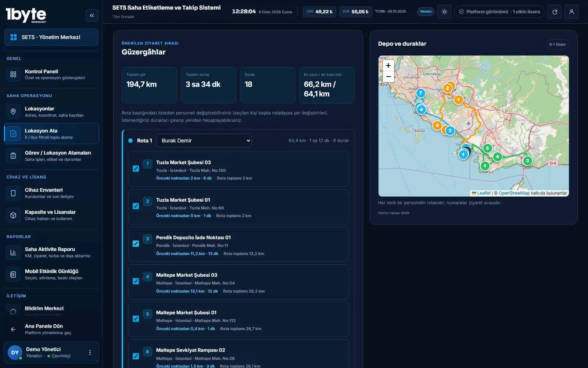Click the orange stop marker numbered 2 on the map

click(447, 88)
